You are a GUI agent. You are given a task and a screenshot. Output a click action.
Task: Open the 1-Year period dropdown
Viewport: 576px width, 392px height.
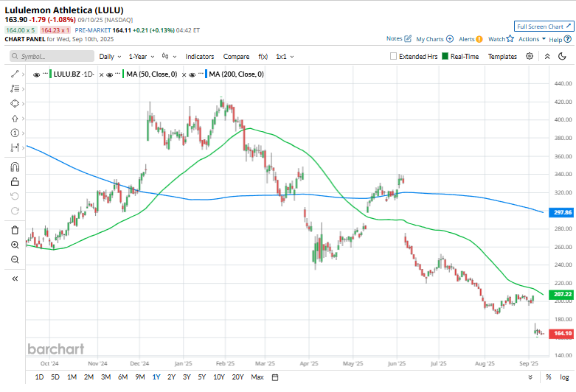tap(142, 57)
